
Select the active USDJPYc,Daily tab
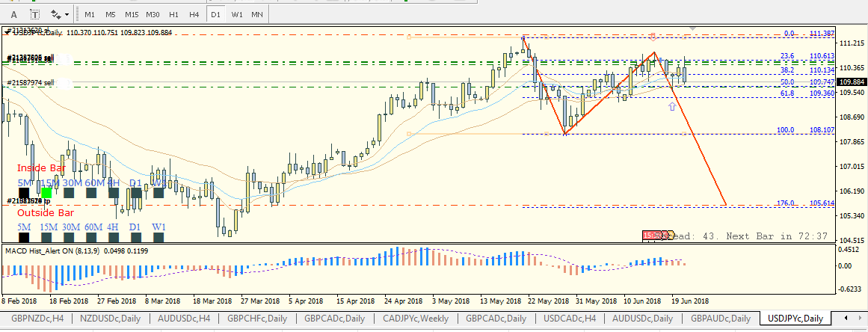(795, 319)
